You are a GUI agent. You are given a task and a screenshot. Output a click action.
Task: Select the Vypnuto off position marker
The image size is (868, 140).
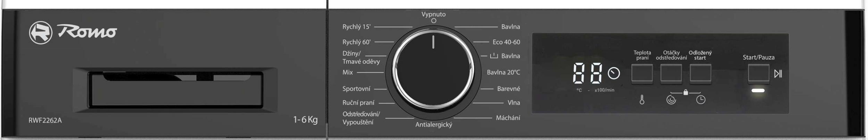pyautogui.click(x=433, y=21)
